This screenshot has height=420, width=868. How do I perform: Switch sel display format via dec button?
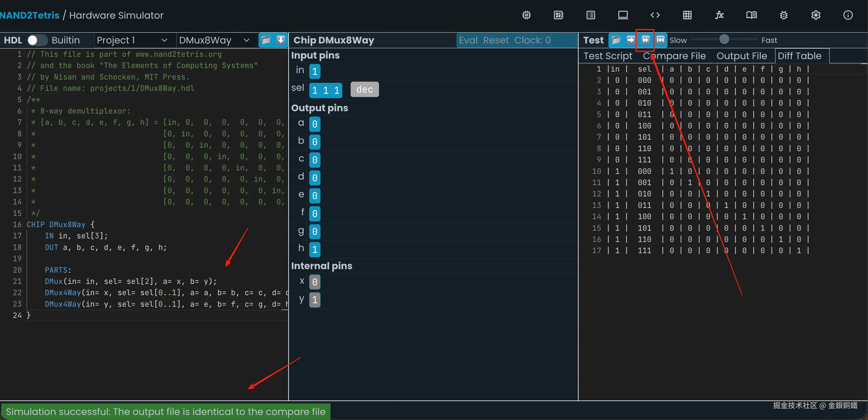(364, 89)
